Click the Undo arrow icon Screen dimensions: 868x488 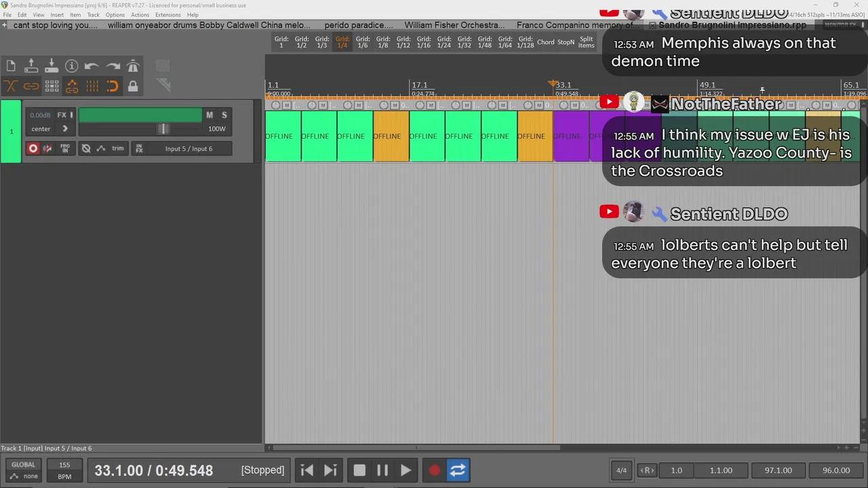pyautogui.click(x=92, y=66)
